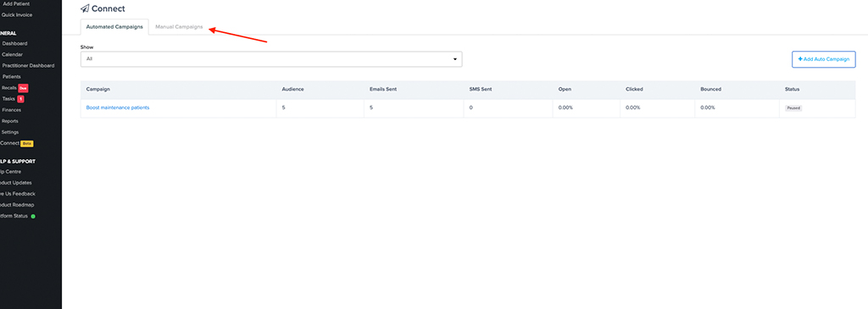Open Product Roadmap link
This screenshot has height=309, width=868.
point(17,205)
